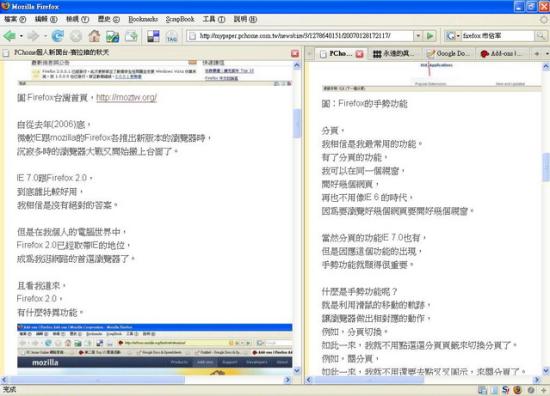Open the 檢視 (View) menu

78,19
